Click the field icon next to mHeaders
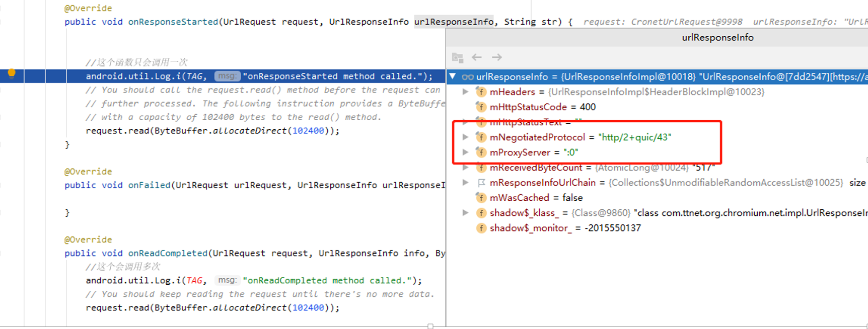This screenshot has width=868, height=329. pos(481,92)
